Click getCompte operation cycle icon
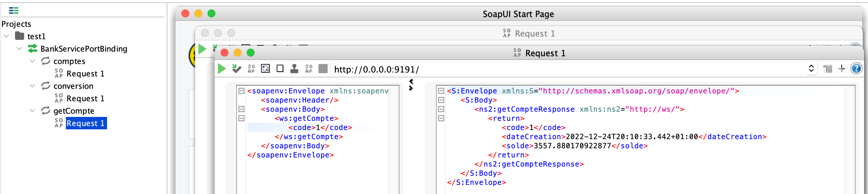Screen dimensions: 868x194 point(45,111)
